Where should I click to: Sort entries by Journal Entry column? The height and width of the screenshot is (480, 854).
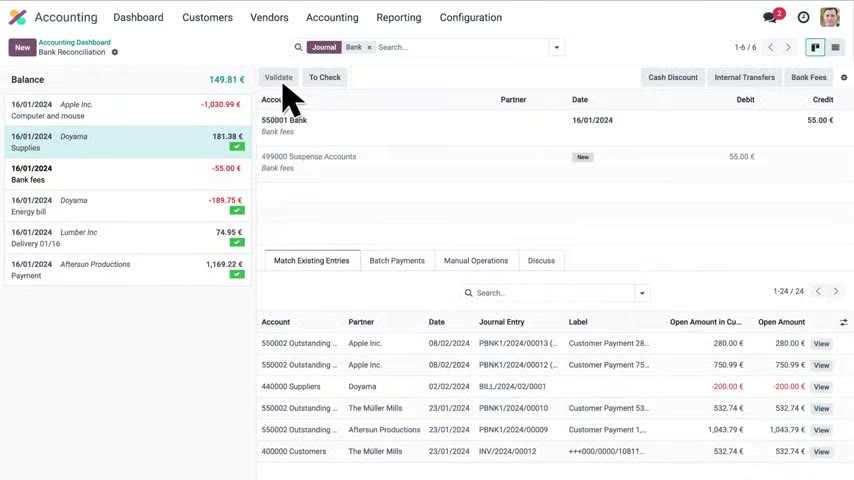pyautogui.click(x=502, y=322)
